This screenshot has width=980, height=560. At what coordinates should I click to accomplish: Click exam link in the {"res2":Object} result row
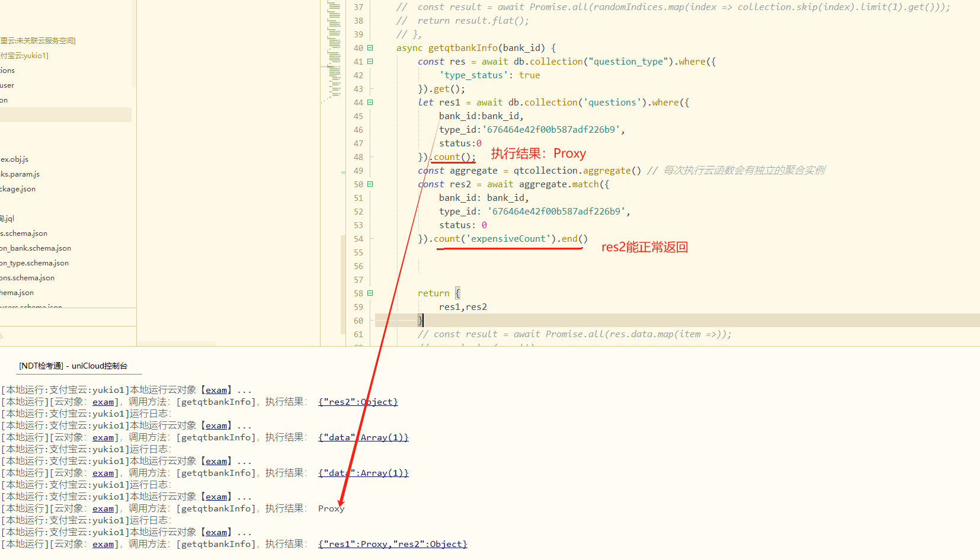[103, 402]
